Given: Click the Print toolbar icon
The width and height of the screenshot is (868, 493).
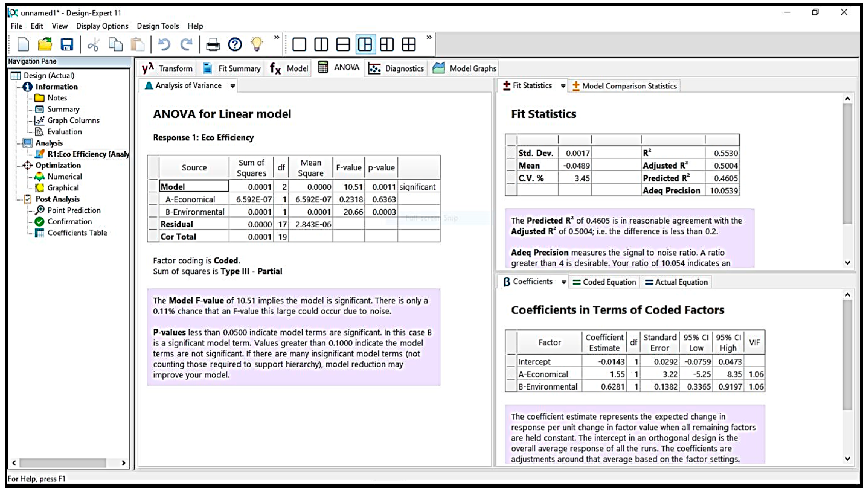Looking at the screenshot, I should pos(213,44).
